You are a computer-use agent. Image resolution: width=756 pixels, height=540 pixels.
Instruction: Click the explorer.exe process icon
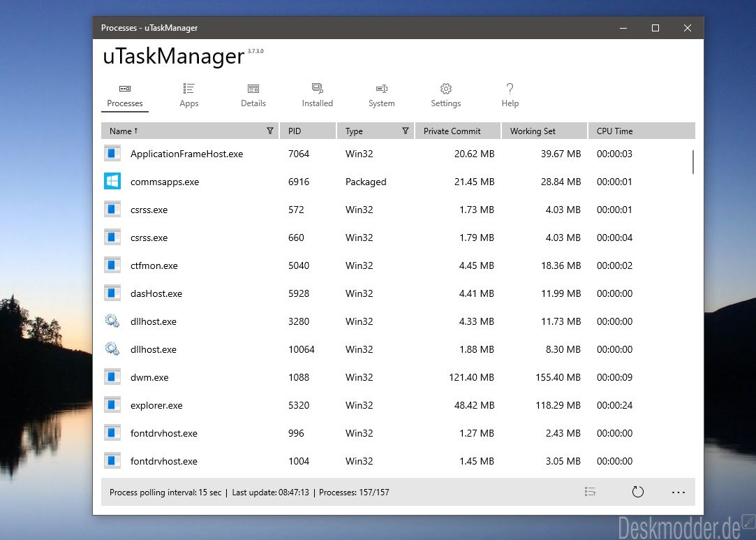tap(112, 405)
